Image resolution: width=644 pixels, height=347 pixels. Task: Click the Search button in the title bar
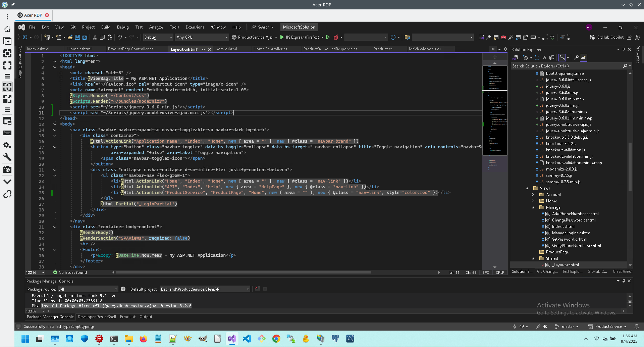(262, 27)
